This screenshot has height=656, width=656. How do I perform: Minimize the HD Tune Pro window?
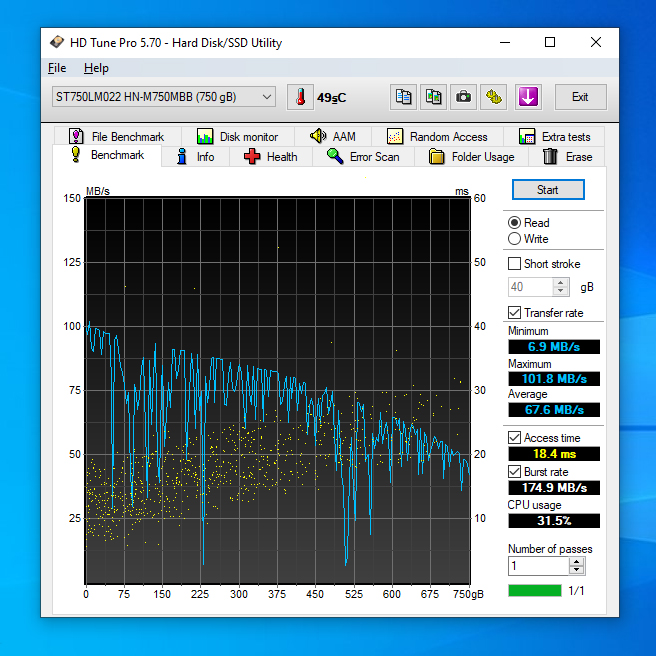pos(505,42)
